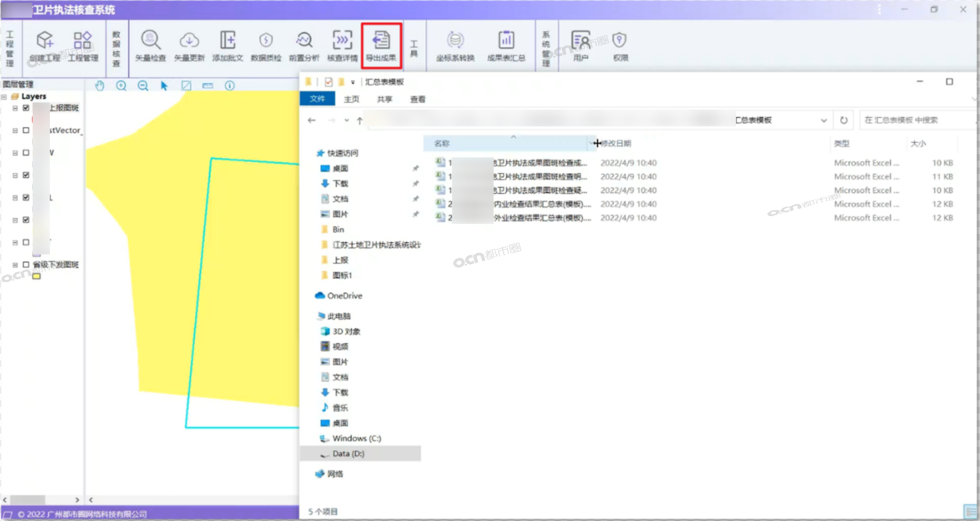Collapse the Layers root node
This screenshot has height=521, width=980.
[4, 96]
